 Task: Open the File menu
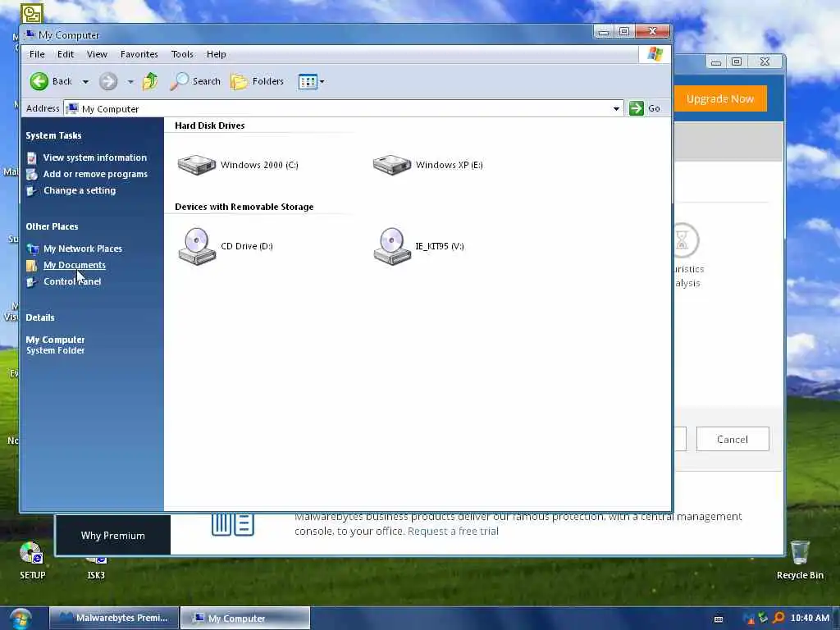pos(37,54)
